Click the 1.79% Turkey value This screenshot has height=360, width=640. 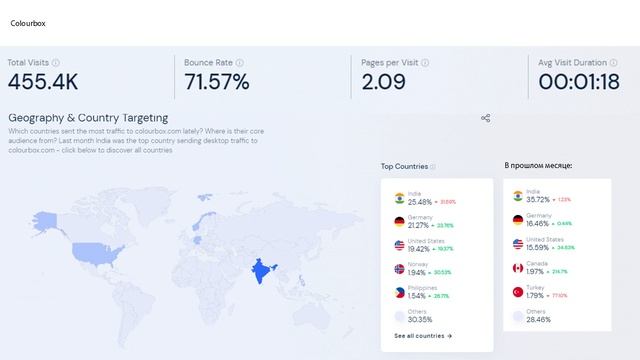[535, 296]
